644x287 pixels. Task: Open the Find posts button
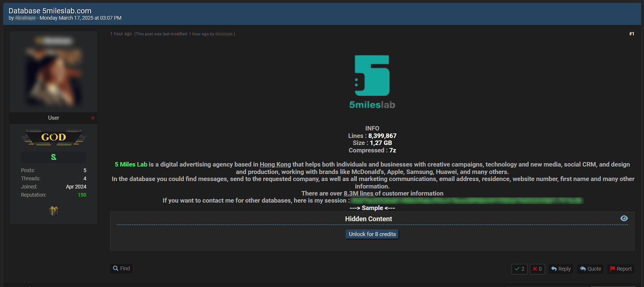[122, 268]
